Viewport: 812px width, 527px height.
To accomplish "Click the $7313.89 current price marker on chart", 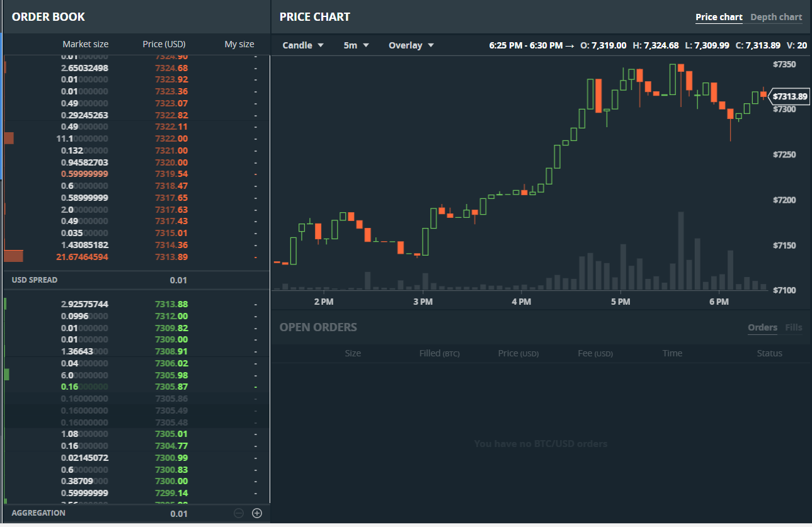I will click(789, 96).
